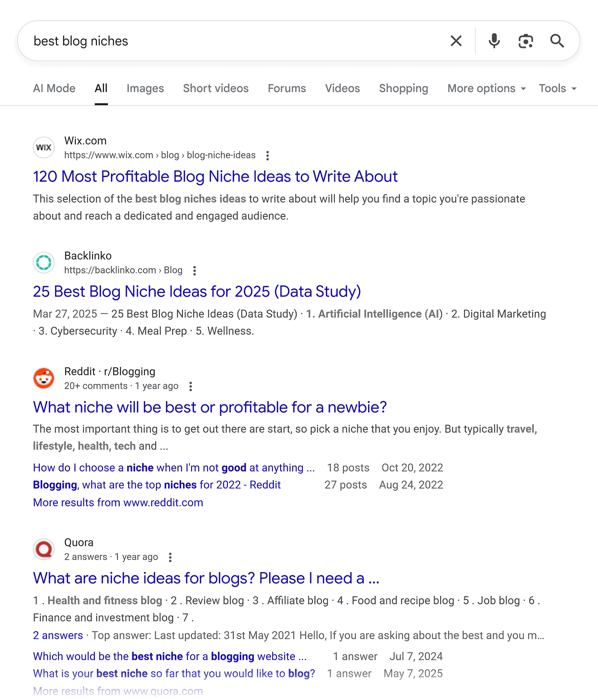Screen dimensions: 598x700
Task: Click the Wix favicon logo
Action: [43, 148]
